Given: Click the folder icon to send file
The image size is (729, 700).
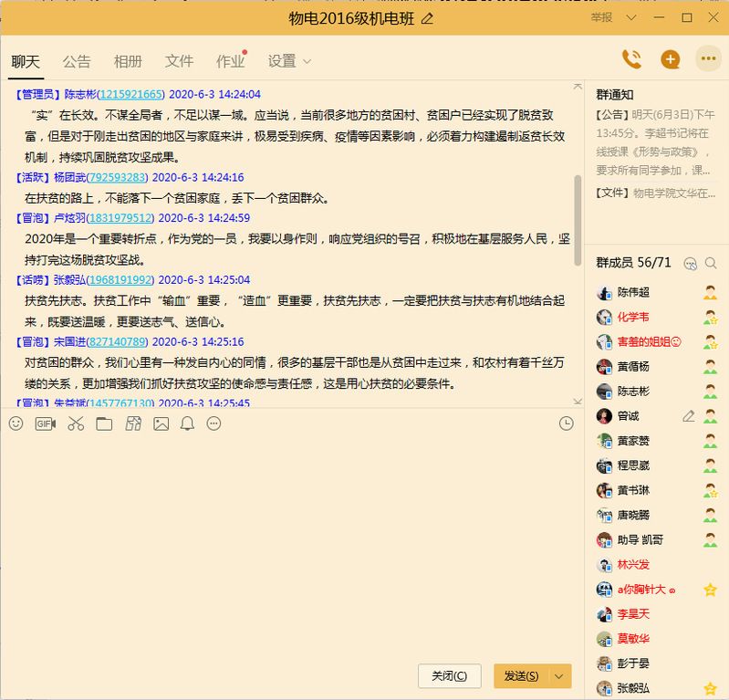Looking at the screenshot, I should 104,423.
